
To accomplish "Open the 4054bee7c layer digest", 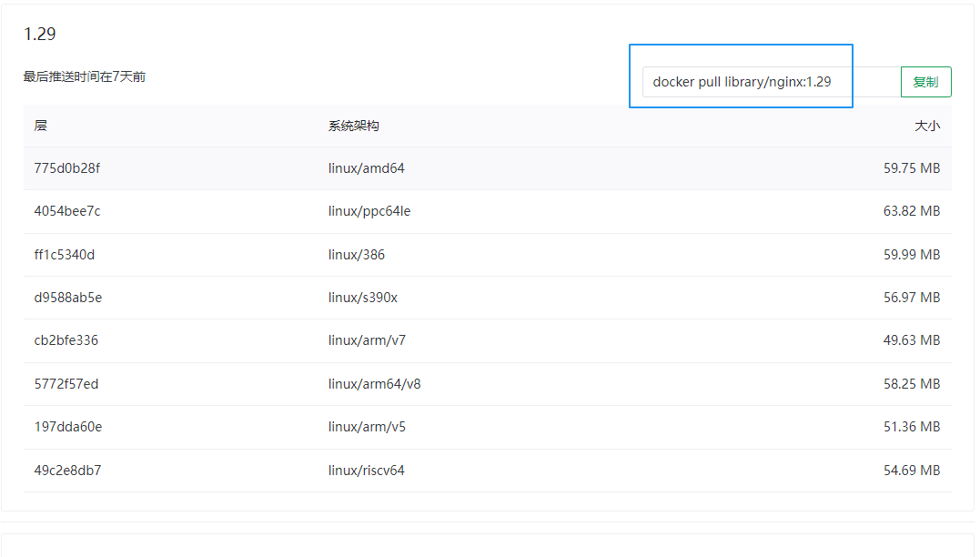I will pos(66,211).
